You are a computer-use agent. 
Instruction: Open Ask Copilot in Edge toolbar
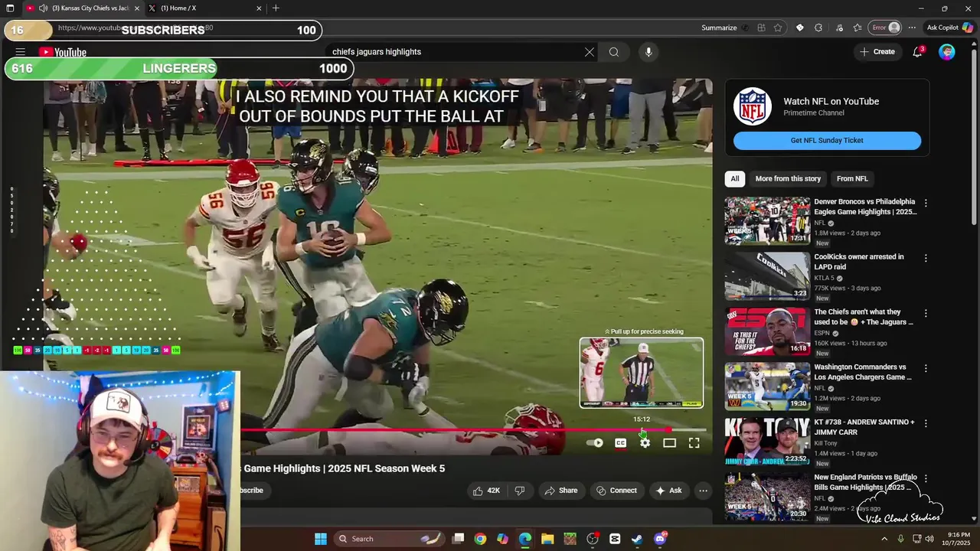point(949,28)
